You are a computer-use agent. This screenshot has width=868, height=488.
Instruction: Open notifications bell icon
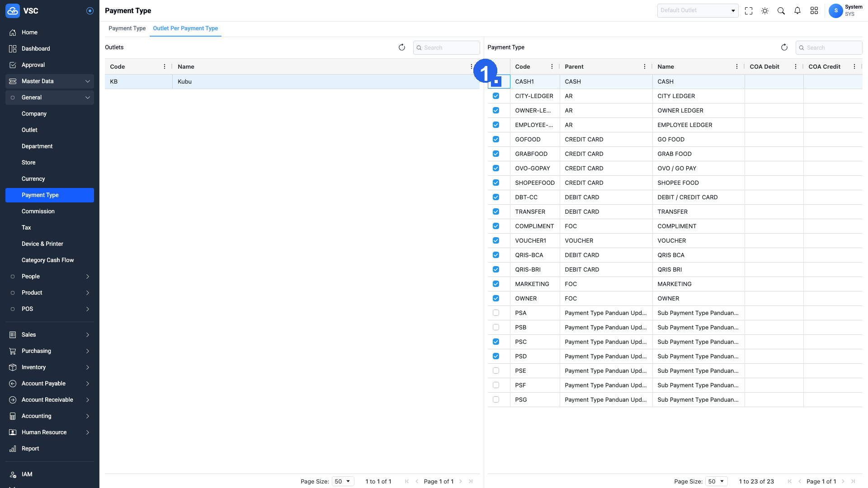pyautogui.click(x=797, y=11)
